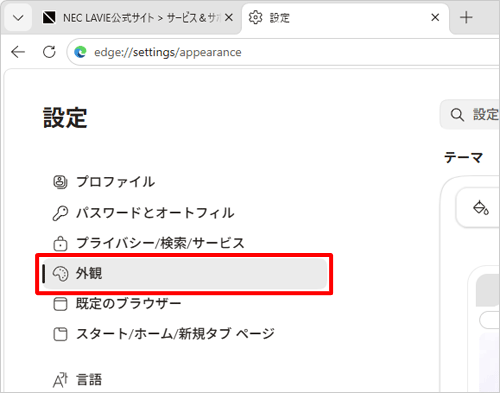Click the language icon beside 言語
The width and height of the screenshot is (500, 393).
pos(60,380)
